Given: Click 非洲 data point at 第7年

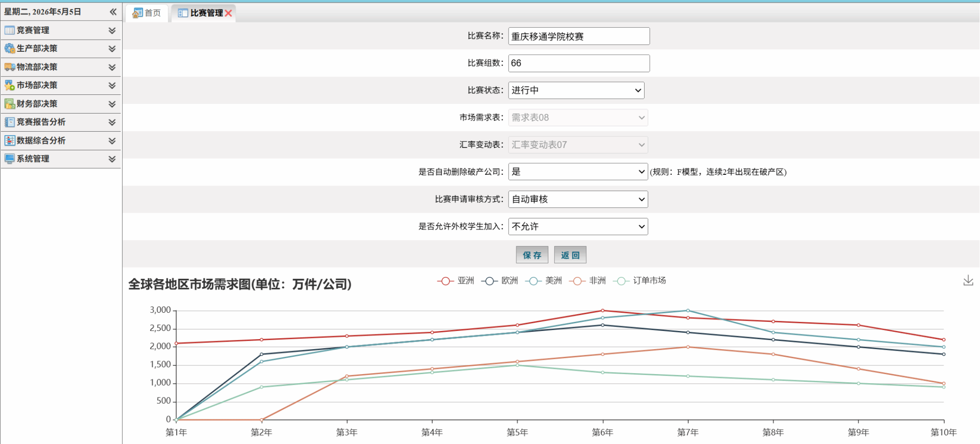Looking at the screenshot, I should [688, 347].
